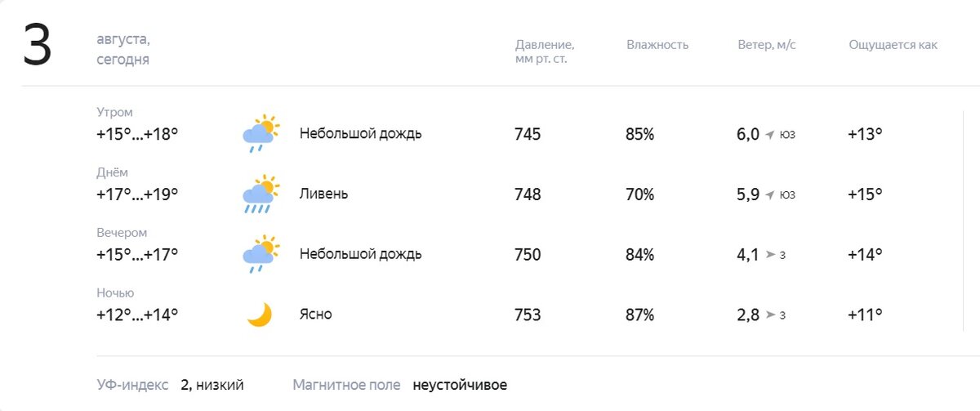Click the 'Ветер, м/с' column header

click(767, 45)
